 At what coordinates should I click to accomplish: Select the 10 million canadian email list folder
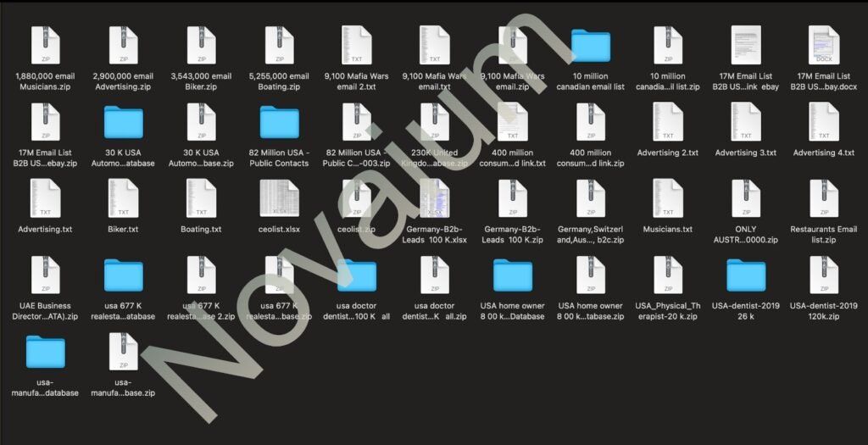coord(591,46)
